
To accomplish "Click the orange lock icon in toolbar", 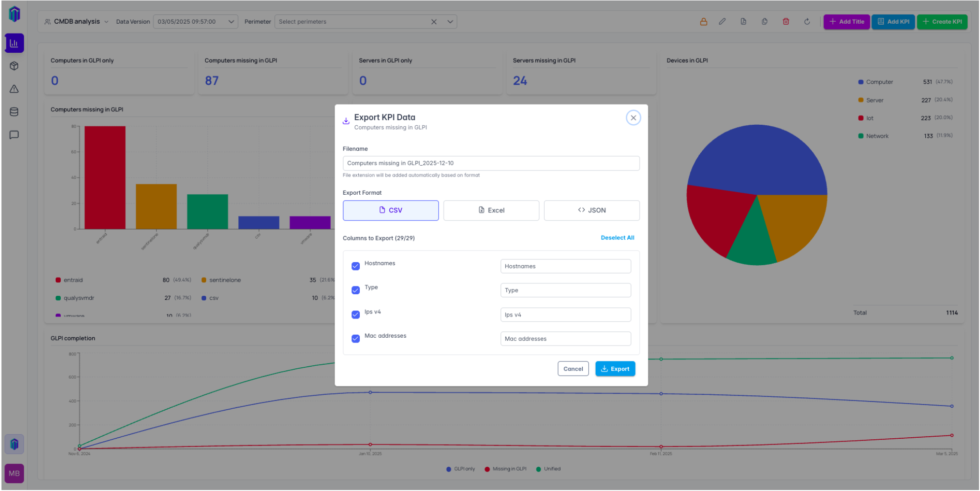I will click(x=703, y=22).
